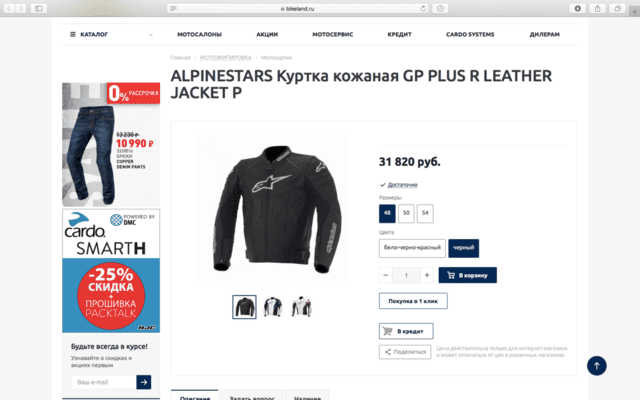640x400 pixels.
Task: Click the Покупка в 1 клик button
Action: [x=413, y=301]
